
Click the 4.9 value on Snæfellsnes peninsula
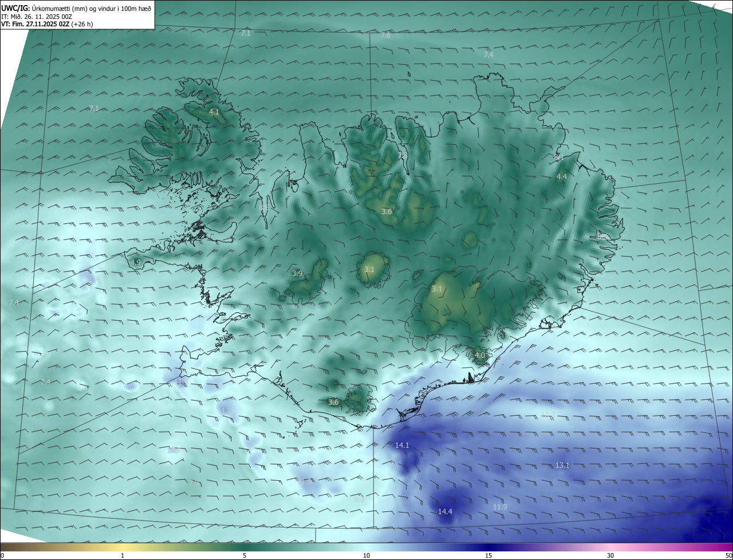[x=136, y=262]
